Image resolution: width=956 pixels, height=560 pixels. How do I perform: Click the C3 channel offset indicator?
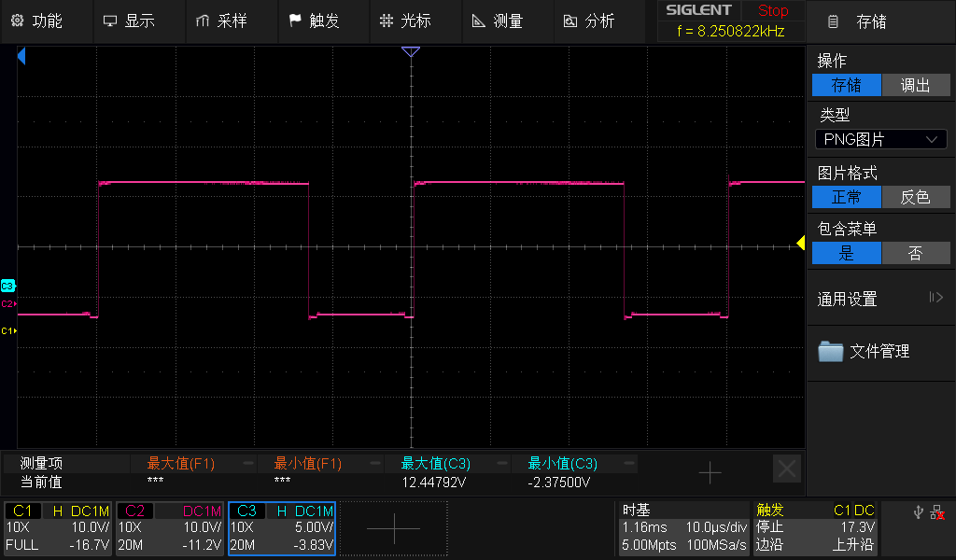pyautogui.click(x=7, y=286)
